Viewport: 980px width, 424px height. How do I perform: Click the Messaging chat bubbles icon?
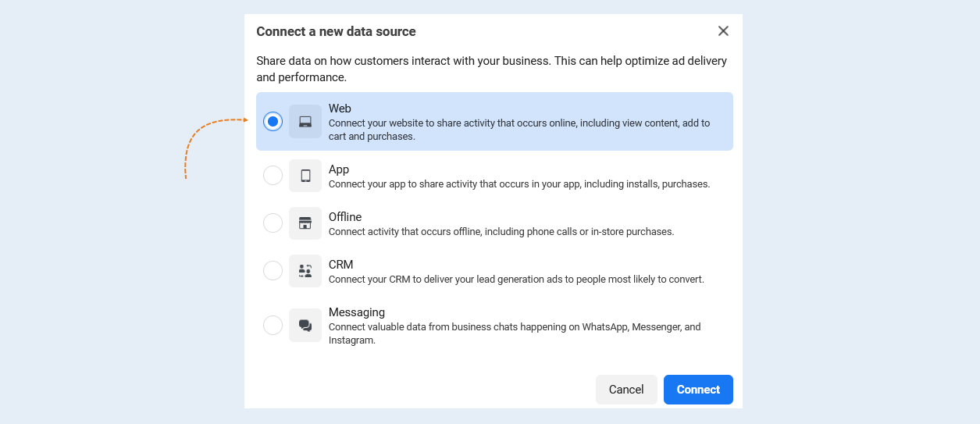[x=305, y=325]
